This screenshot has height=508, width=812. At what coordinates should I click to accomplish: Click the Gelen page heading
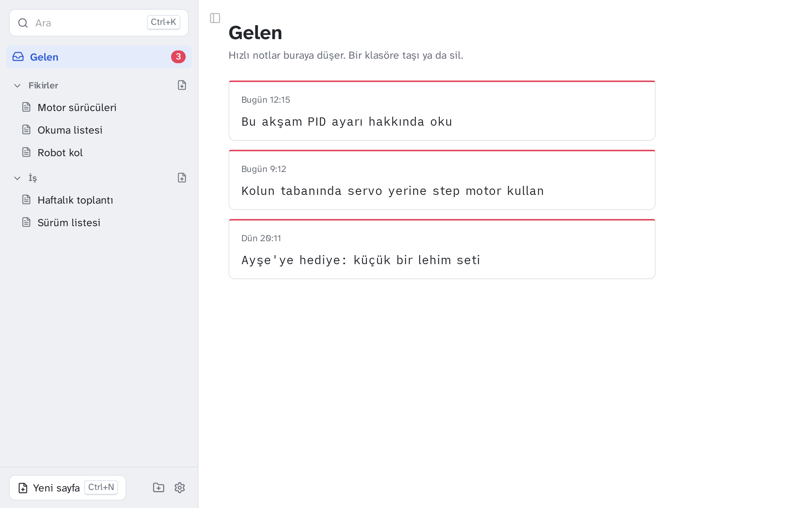coord(255,33)
